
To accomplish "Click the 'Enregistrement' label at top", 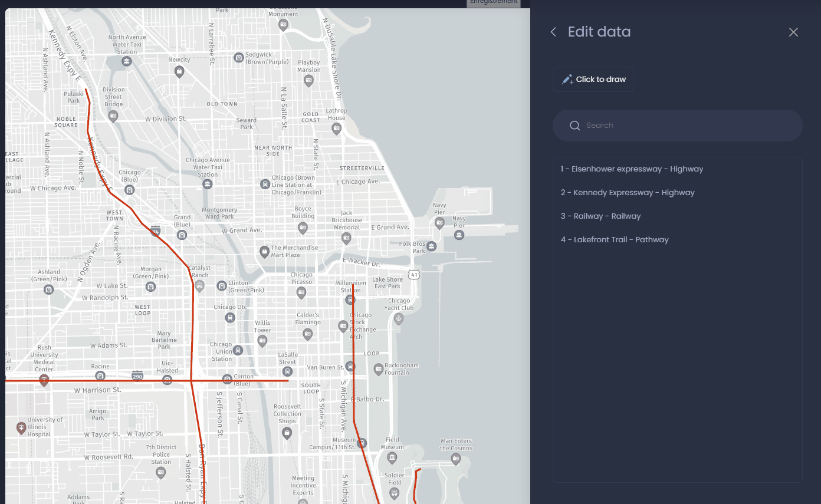I will [494, 2].
